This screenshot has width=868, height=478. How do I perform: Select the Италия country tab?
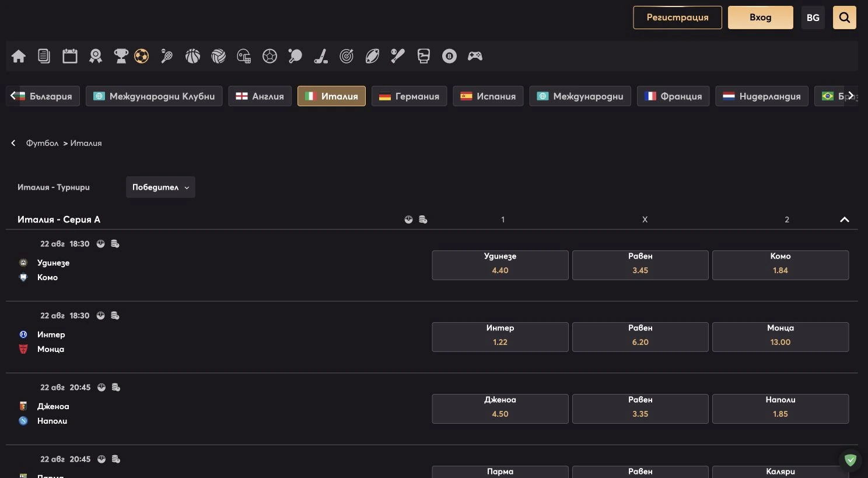click(331, 96)
